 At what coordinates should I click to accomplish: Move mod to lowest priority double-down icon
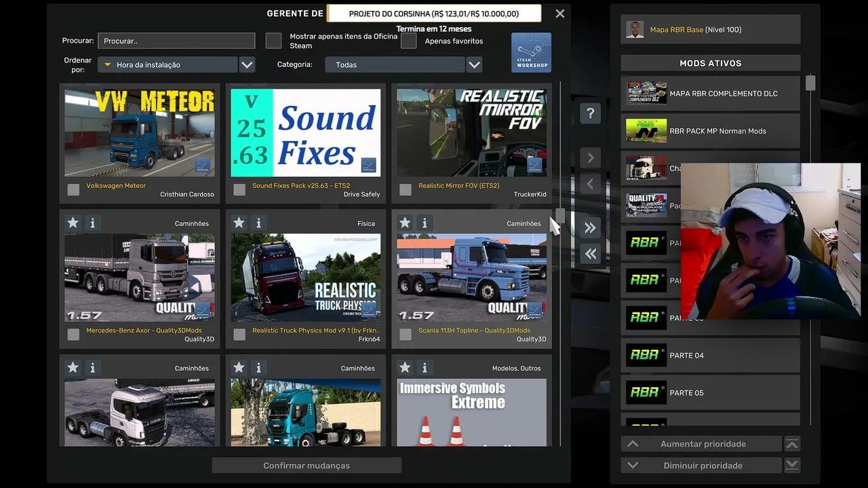coord(792,466)
